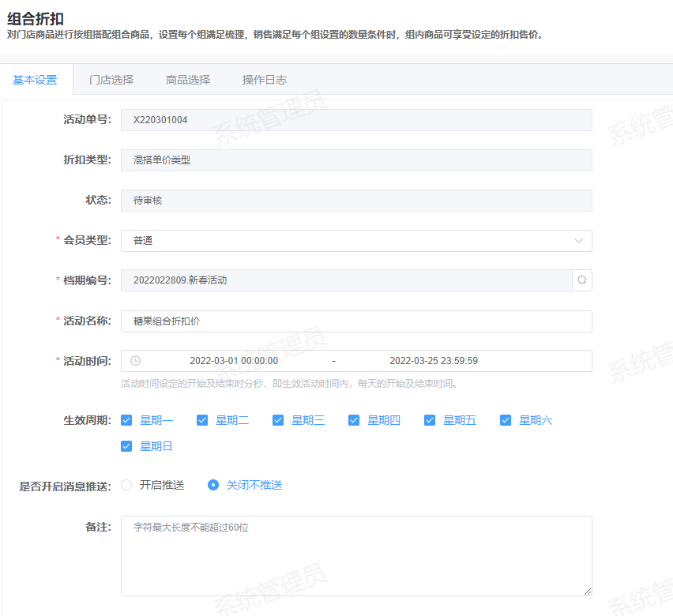Disable the 星期五 checkbox
The image size is (673, 616).
click(430, 420)
